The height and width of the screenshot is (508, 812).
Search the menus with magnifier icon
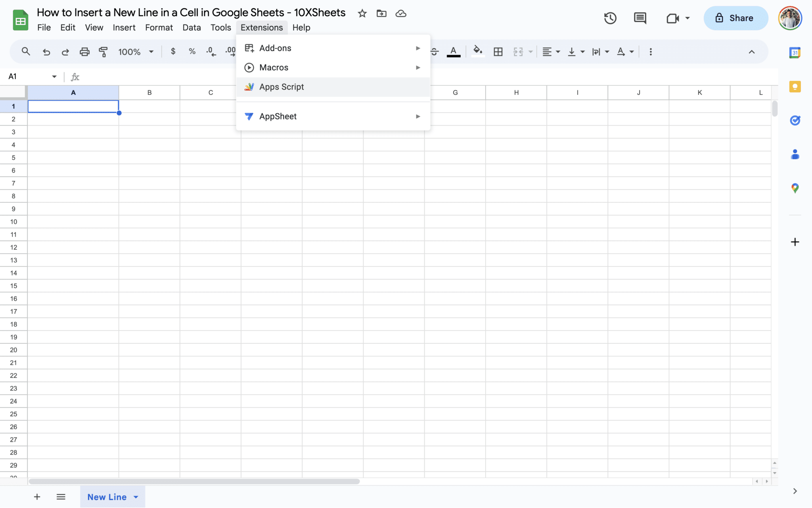(x=26, y=52)
